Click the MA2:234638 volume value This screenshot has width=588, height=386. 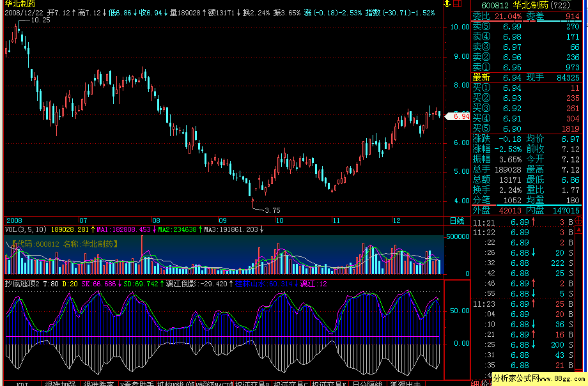click(177, 229)
